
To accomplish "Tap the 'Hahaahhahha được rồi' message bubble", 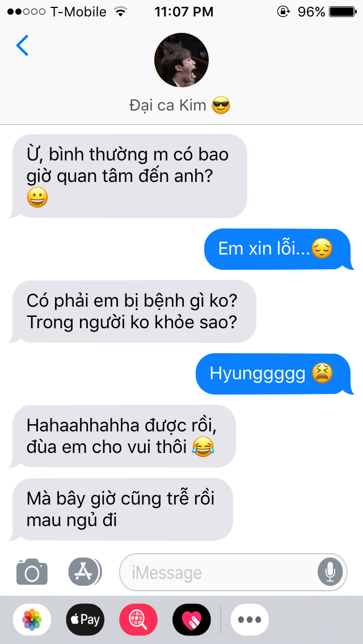I will pyautogui.click(x=122, y=436).
